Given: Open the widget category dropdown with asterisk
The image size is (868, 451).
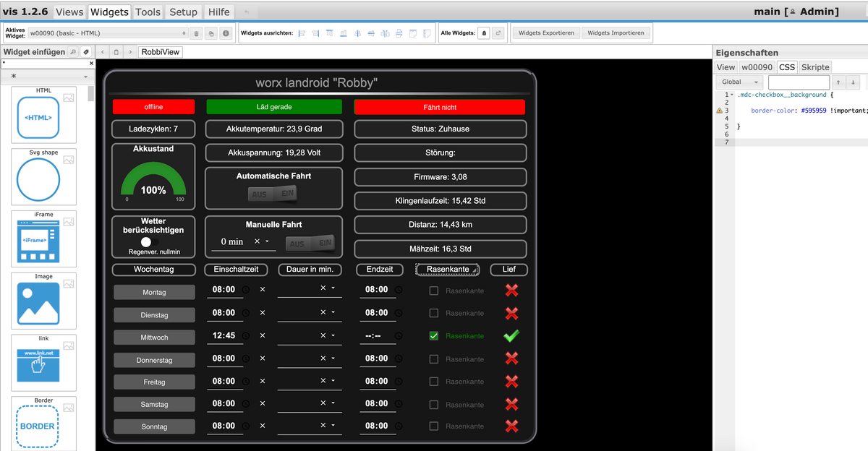Looking at the screenshot, I should click(47, 76).
